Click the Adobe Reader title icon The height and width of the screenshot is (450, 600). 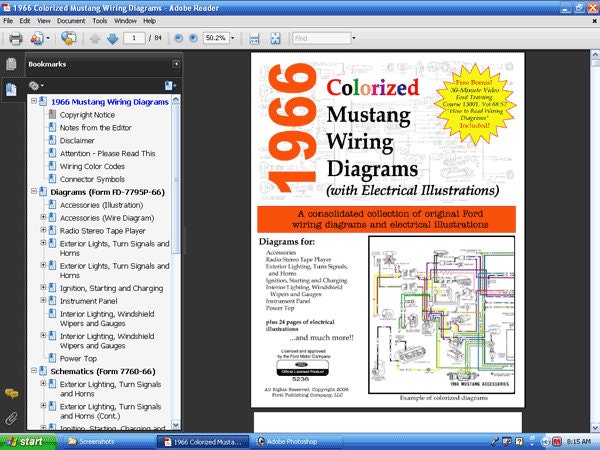[x=6, y=8]
